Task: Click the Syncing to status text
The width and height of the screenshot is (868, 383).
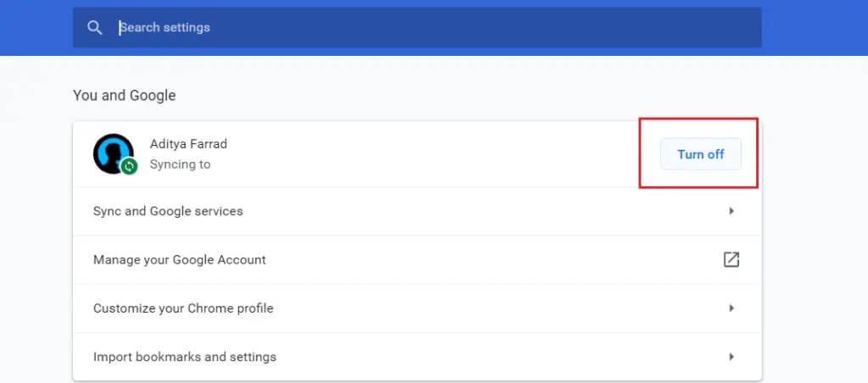Action: pos(180,164)
